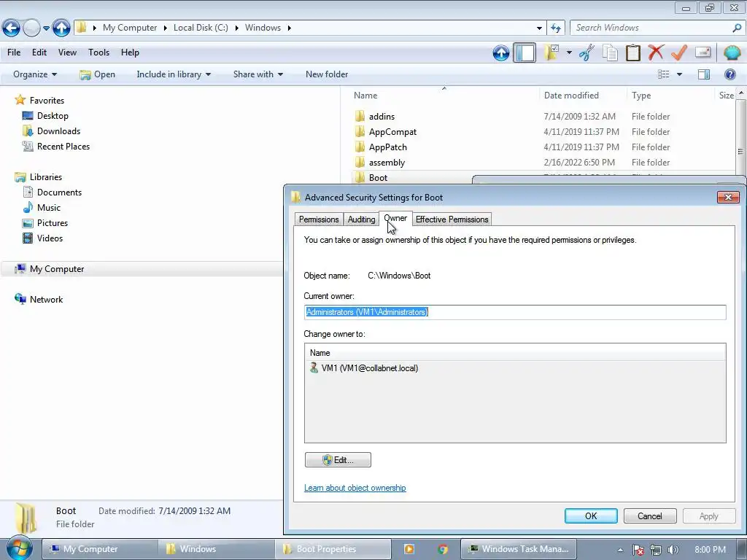Toggle the navigation pane toolbar icon
The image size is (747, 560).
525,52
